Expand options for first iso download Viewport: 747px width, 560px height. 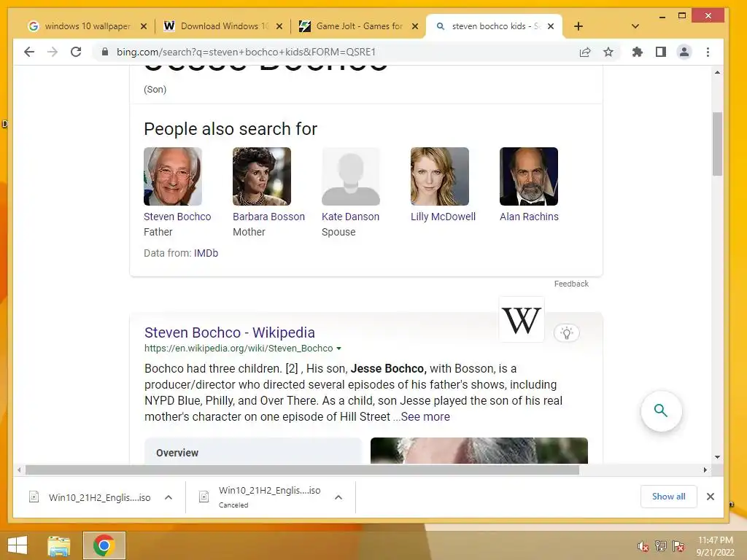[x=169, y=497]
